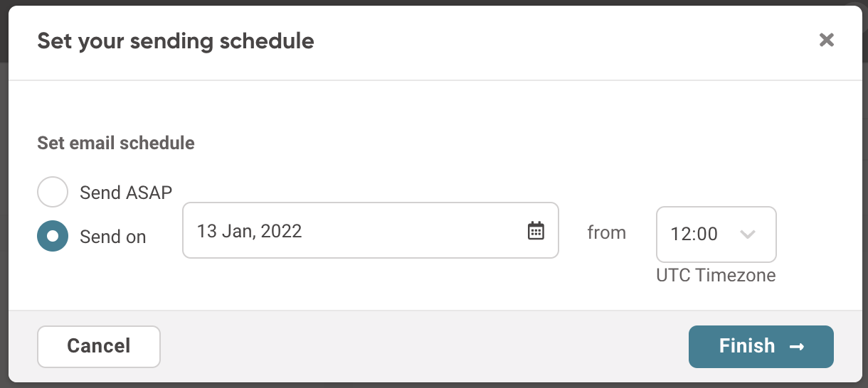868x388 pixels.
Task: Click the 'Set your sending schedule' title
Action: tap(176, 41)
